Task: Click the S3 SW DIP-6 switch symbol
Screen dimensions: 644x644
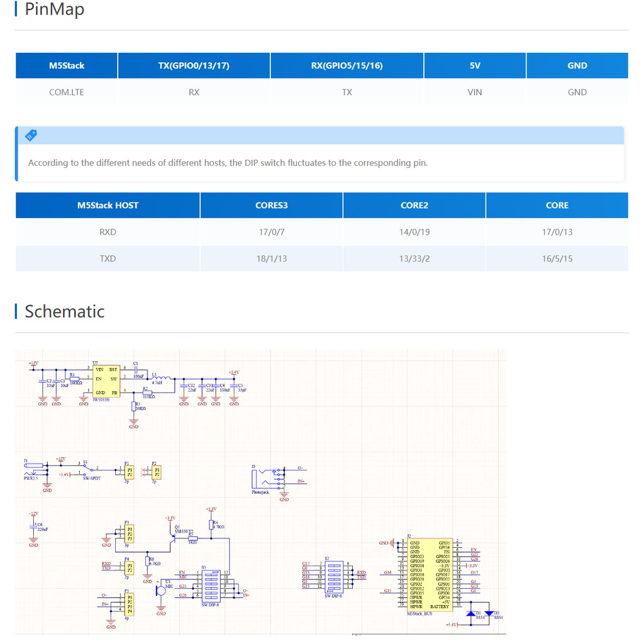Action: [x=211, y=585]
